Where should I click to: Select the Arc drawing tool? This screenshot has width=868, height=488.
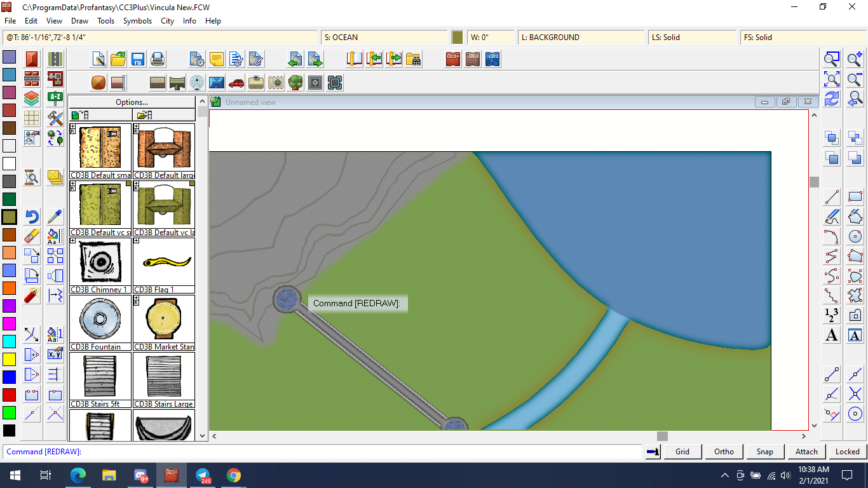coord(832,236)
